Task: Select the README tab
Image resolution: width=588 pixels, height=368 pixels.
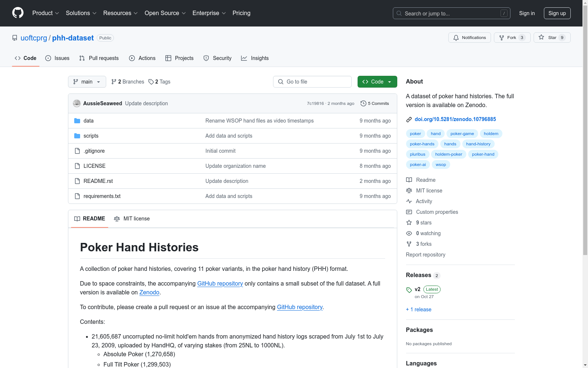Action: pos(90,219)
